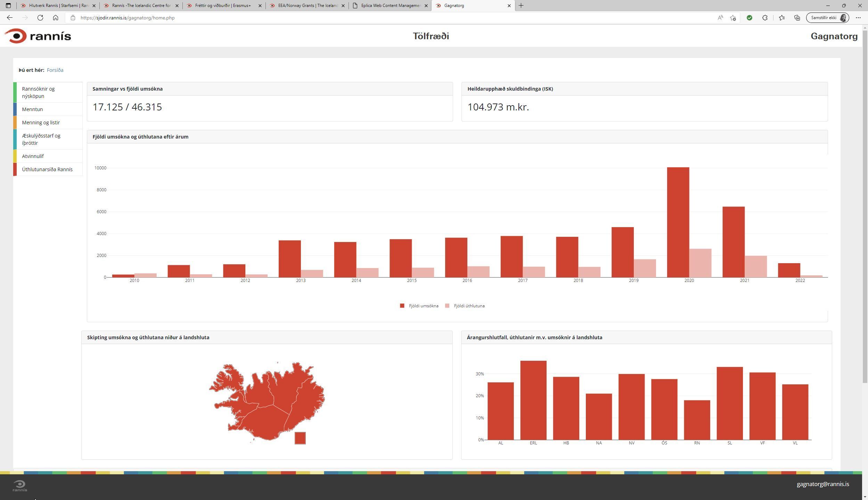
Task: Switch to the EEA/Norway Grants tab
Action: [307, 6]
